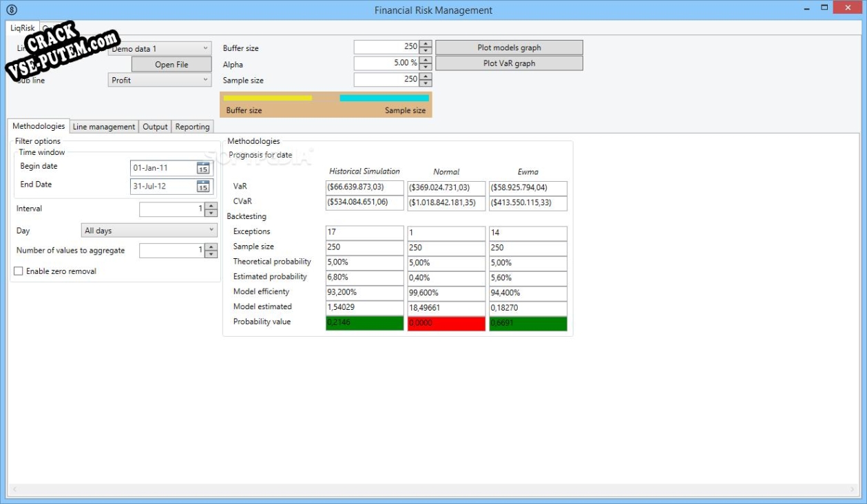Click the green 0,2146 probability cell

tap(365, 323)
